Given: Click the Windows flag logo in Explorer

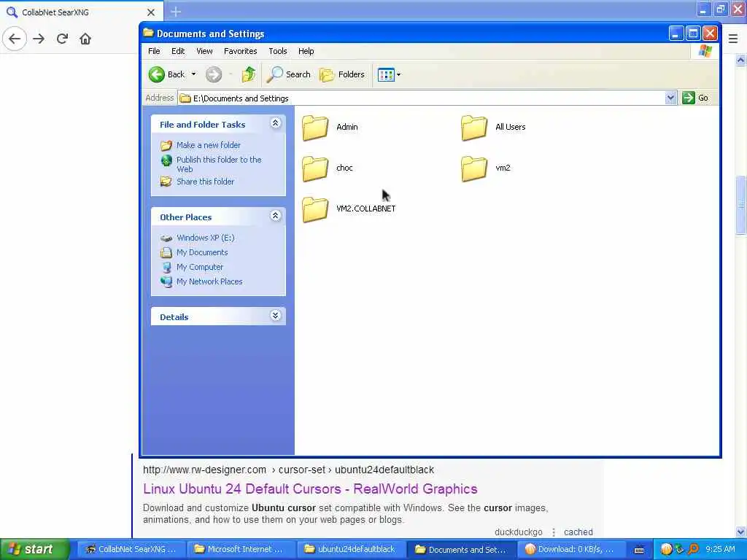Looking at the screenshot, I should 705,51.
